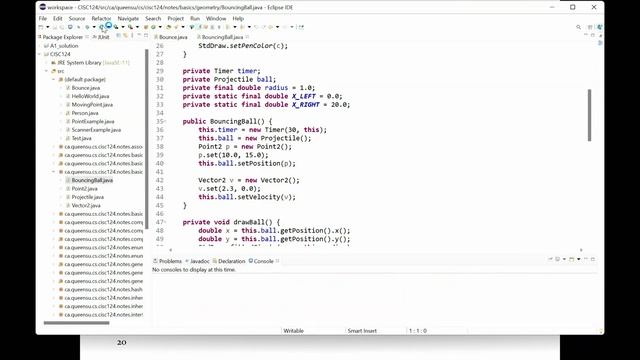Open the Help menu
640x360 pixels.
(238, 18)
